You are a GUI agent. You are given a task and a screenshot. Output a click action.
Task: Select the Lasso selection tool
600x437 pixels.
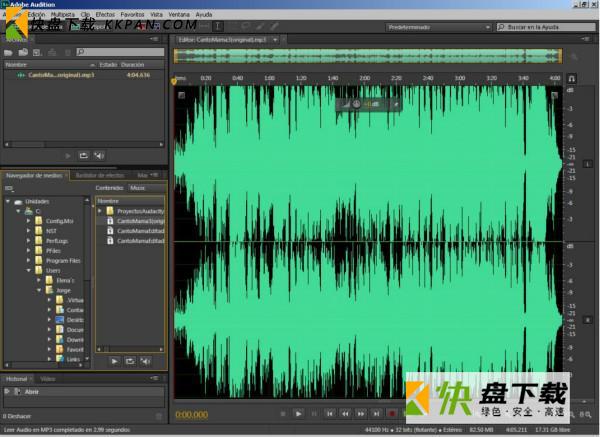coord(246,26)
